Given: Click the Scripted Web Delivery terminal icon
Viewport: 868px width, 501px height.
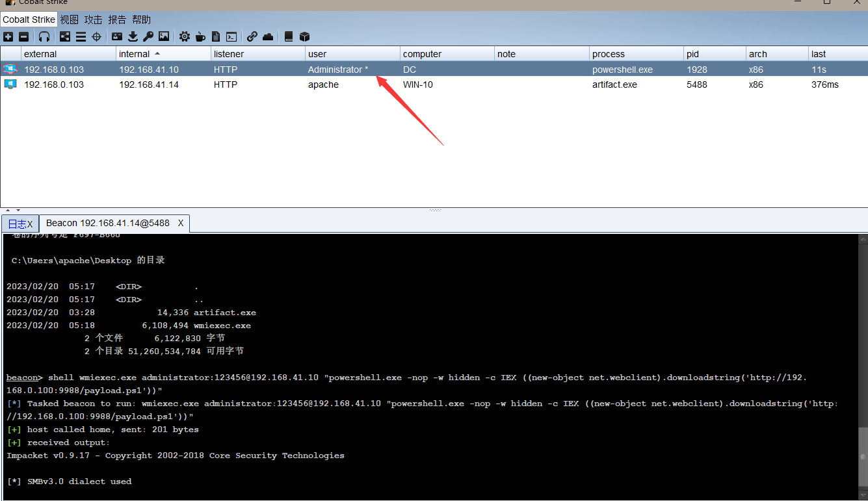Looking at the screenshot, I should pyautogui.click(x=231, y=37).
